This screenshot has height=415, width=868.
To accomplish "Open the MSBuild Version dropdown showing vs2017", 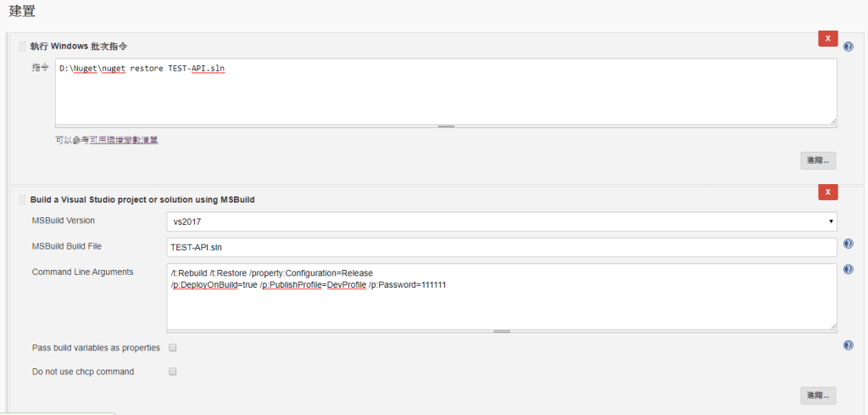I will (502, 222).
